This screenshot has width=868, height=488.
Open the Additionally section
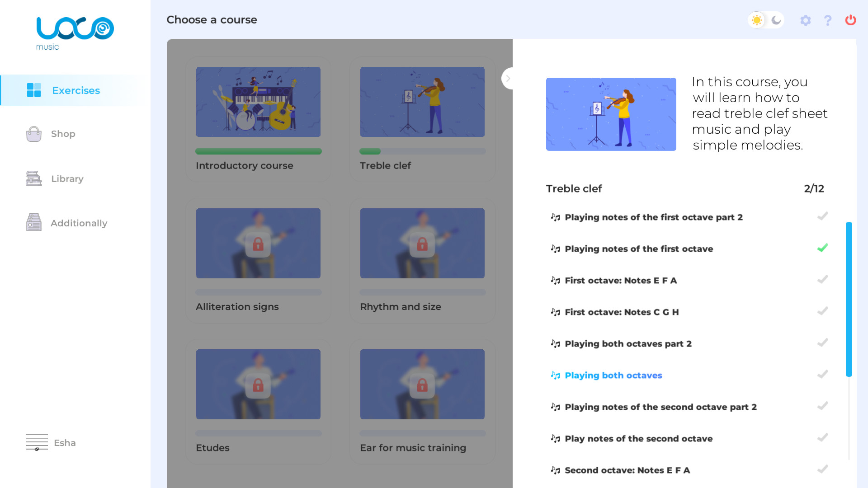(x=78, y=223)
